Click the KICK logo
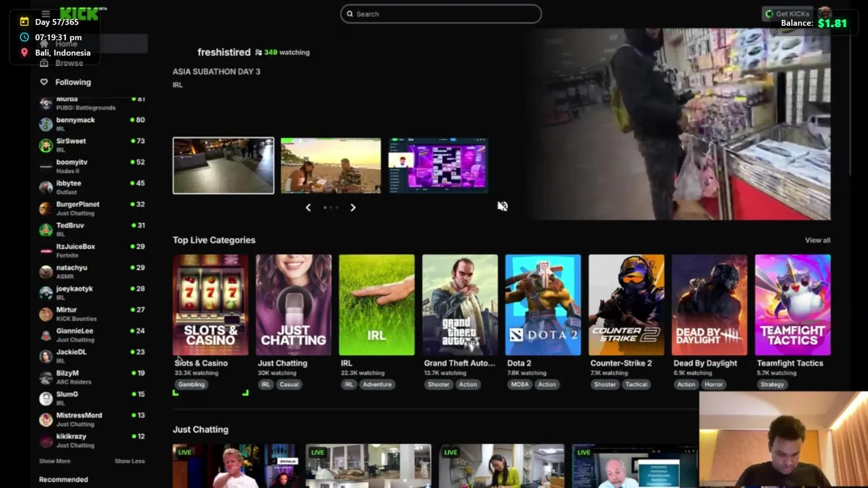 tap(80, 14)
